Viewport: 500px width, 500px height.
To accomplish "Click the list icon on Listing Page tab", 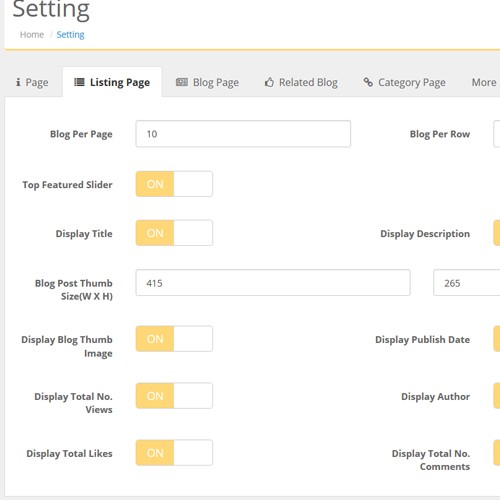I will point(79,82).
